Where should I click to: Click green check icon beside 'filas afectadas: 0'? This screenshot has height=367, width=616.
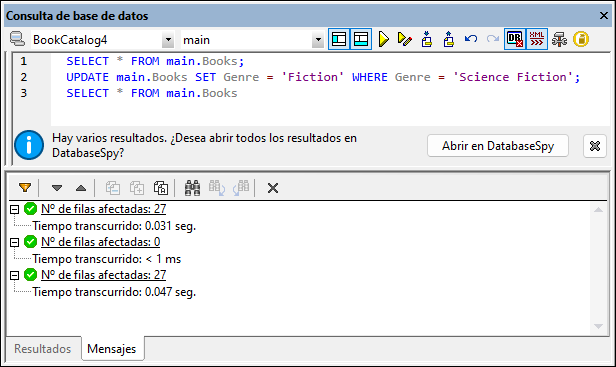tap(30, 242)
